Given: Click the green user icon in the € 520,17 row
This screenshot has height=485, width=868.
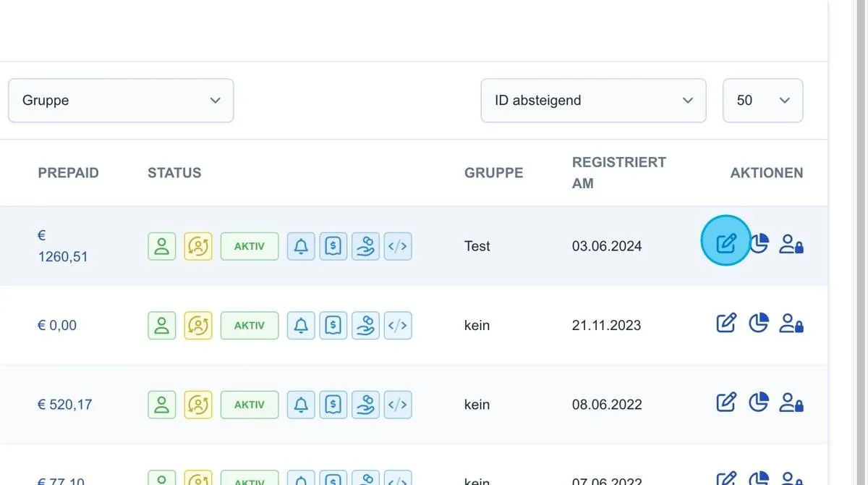Looking at the screenshot, I should [x=162, y=405].
